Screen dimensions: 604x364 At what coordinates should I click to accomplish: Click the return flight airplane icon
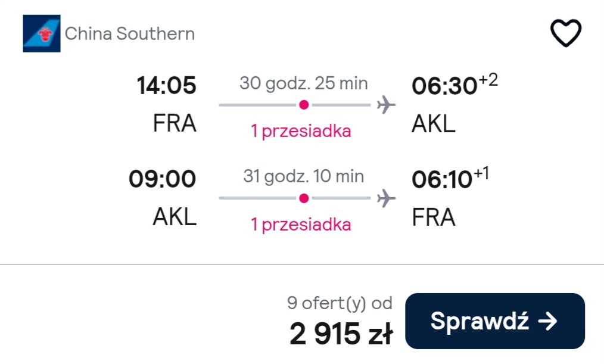pyautogui.click(x=386, y=198)
